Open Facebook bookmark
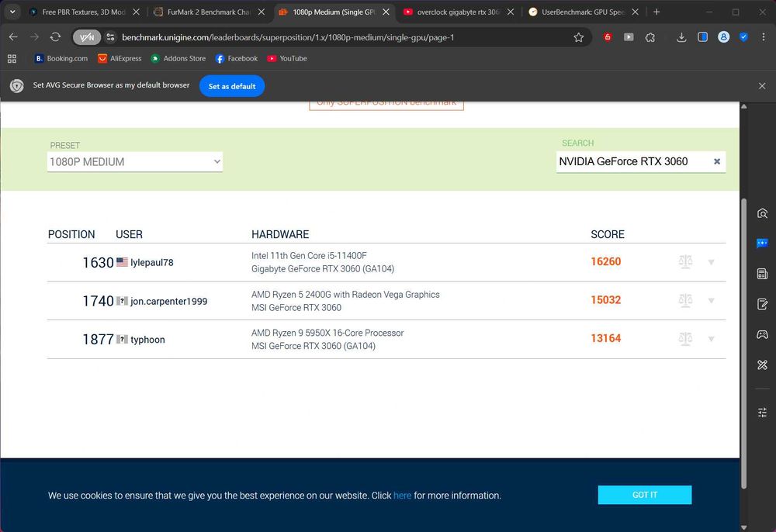The width and height of the screenshot is (776, 532). point(237,58)
